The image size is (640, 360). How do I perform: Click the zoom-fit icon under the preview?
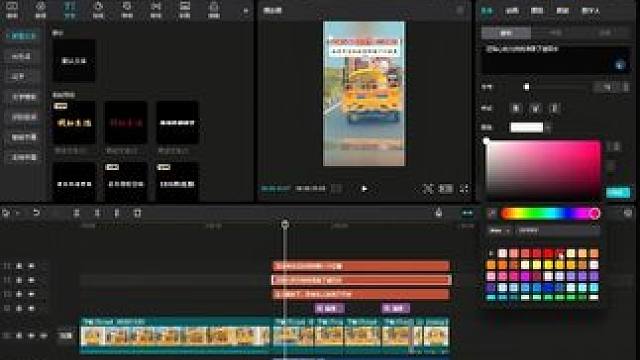[428, 189]
